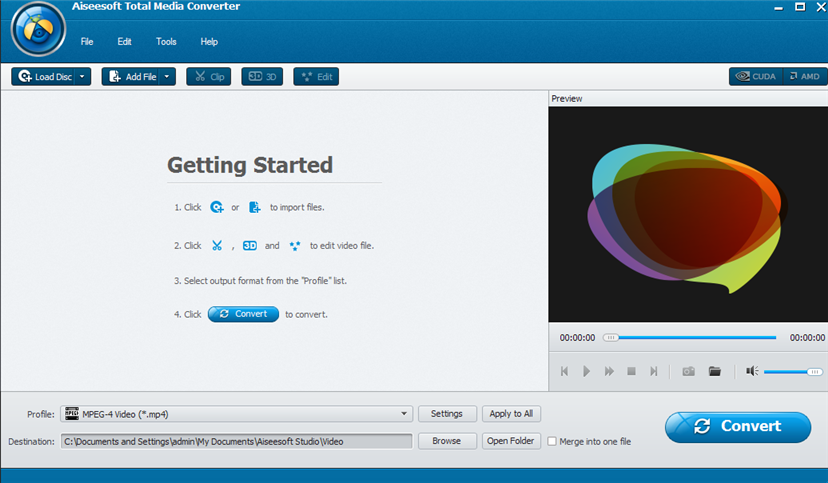
Task: Toggle CUDA acceleration button
Action: tap(754, 76)
